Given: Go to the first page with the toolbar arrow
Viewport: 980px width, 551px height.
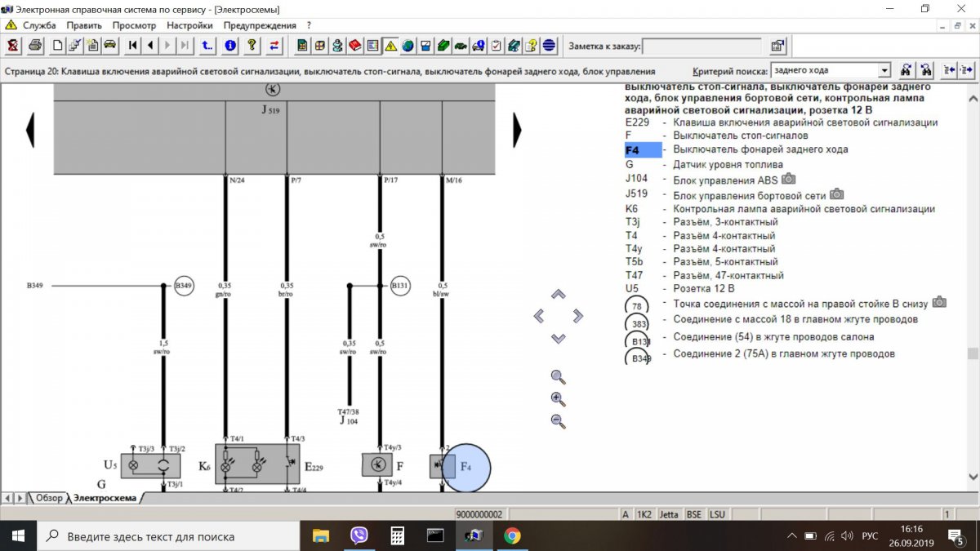Looking at the screenshot, I should pyautogui.click(x=133, y=46).
